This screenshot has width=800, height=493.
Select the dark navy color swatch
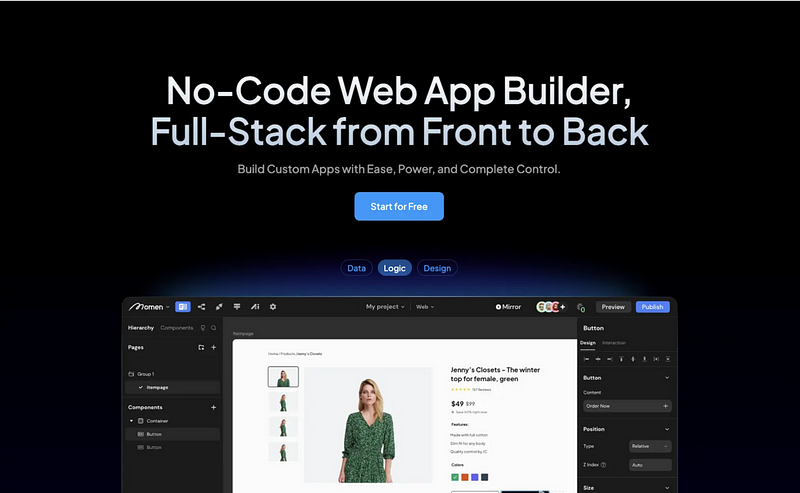485,477
